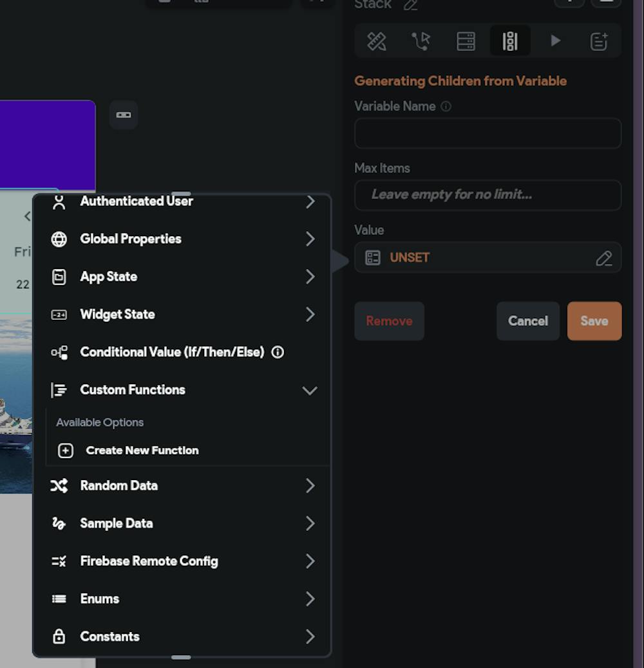Choose Widget State option

(x=182, y=315)
